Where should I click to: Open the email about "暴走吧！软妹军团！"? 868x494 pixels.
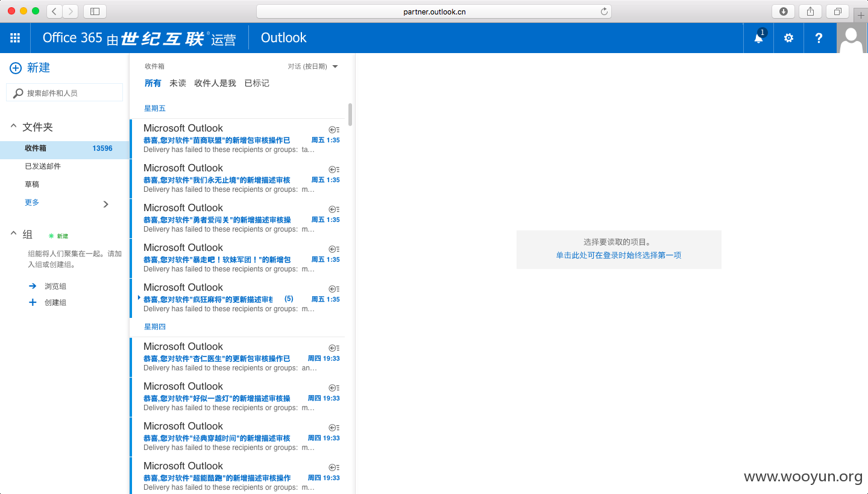[x=237, y=258]
